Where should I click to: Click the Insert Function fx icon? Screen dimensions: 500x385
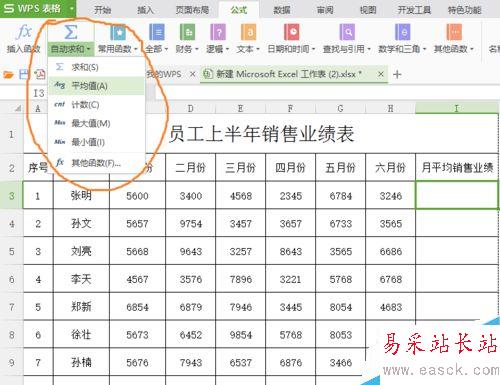(x=24, y=33)
